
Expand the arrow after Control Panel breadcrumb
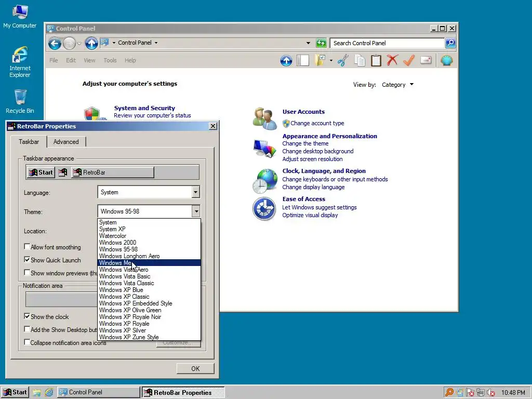(156, 43)
